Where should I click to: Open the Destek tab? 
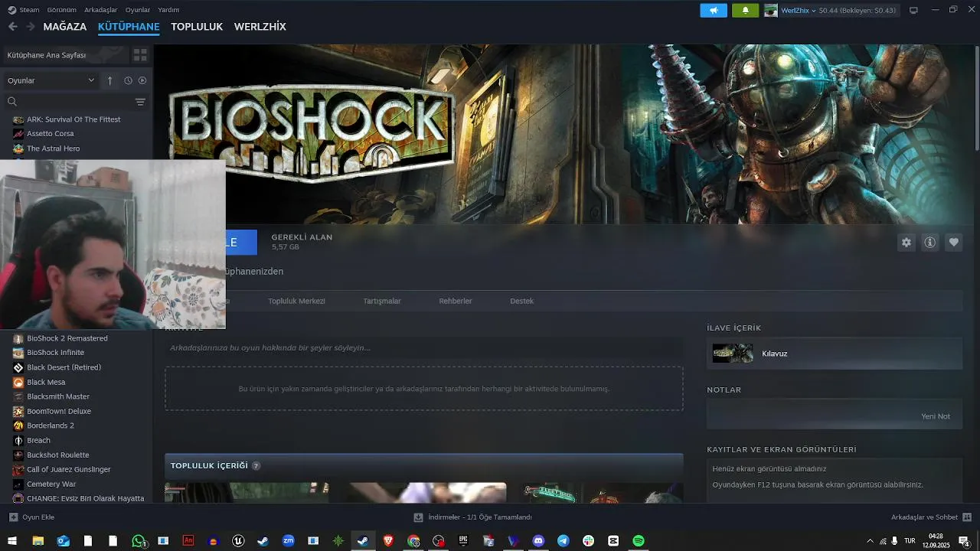coord(522,301)
